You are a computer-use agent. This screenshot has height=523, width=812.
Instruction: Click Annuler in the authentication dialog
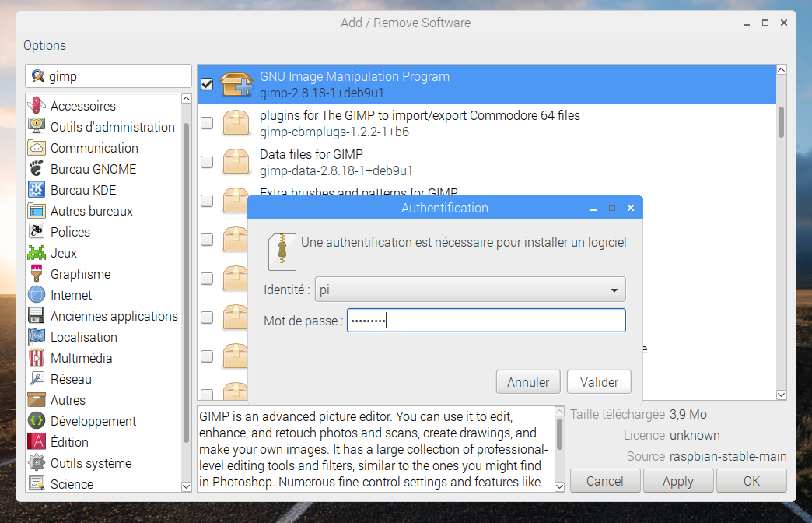(x=528, y=382)
